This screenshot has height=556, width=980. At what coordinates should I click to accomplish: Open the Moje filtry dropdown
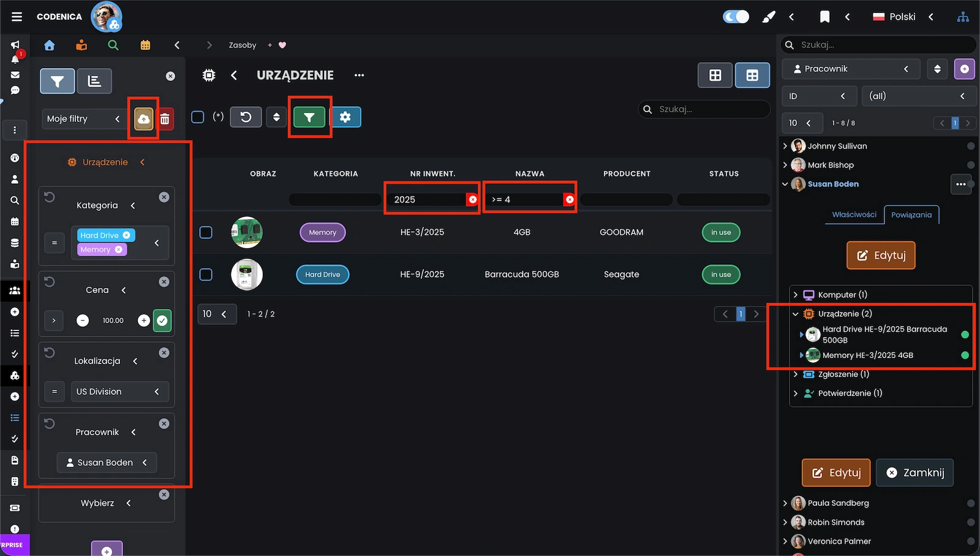tap(83, 119)
